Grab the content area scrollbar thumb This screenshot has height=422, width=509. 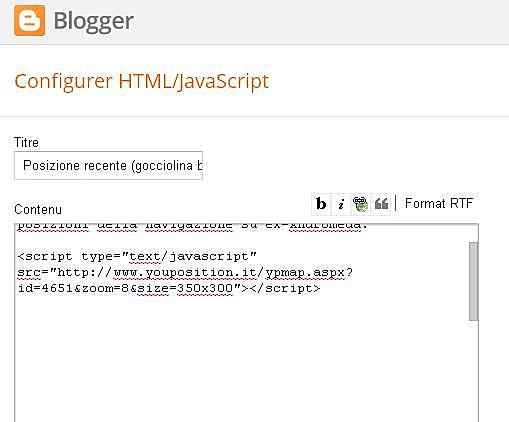tap(473, 282)
